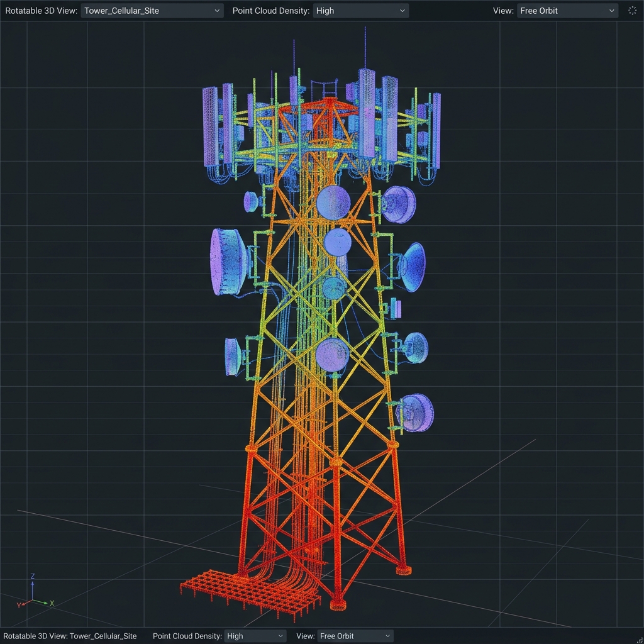Open the top Point Cloud Density dropdown
Screen dimensions: 644x644
[x=360, y=11]
